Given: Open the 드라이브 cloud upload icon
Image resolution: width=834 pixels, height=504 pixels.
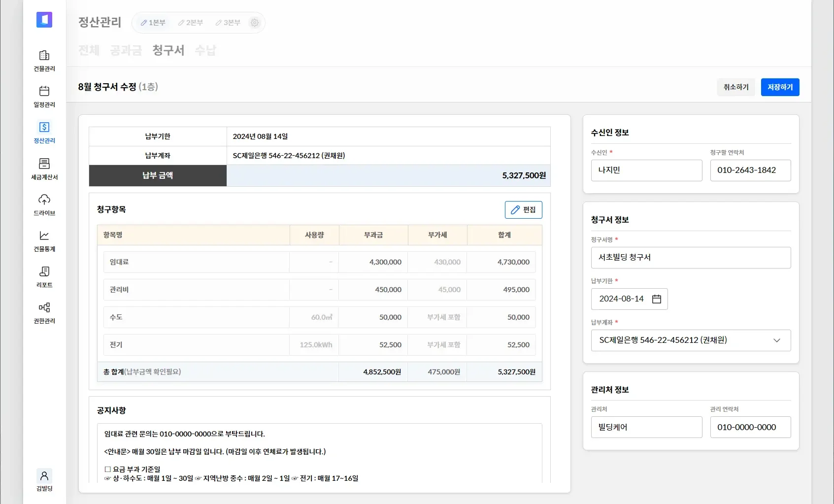Looking at the screenshot, I should click(44, 200).
